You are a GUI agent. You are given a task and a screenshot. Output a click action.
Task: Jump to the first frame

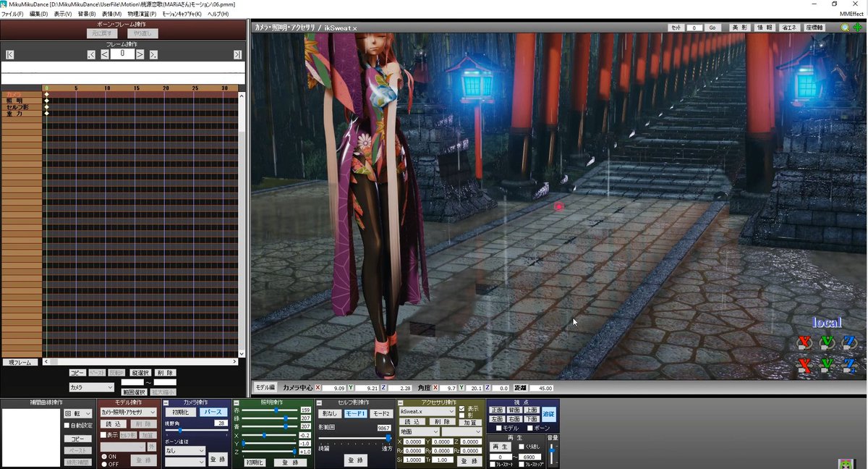coord(9,54)
